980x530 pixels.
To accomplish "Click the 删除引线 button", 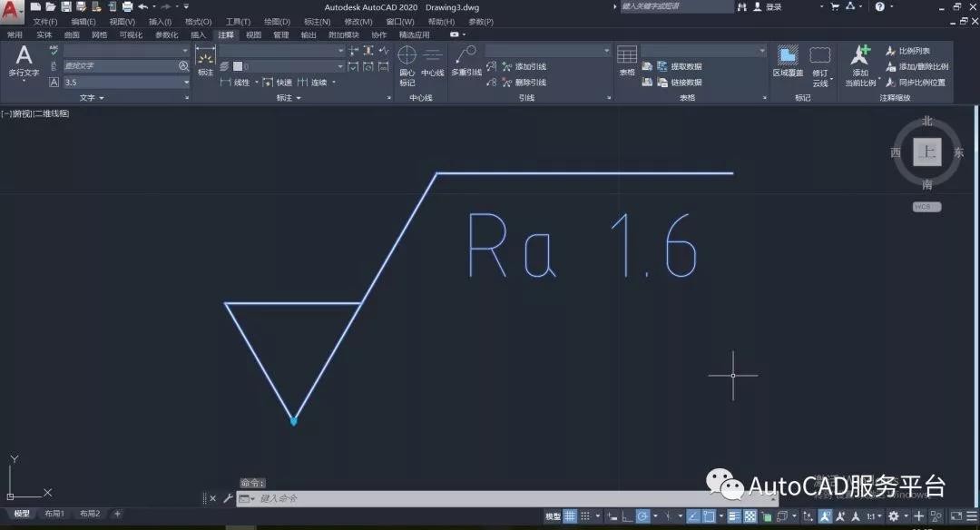I will point(524,82).
